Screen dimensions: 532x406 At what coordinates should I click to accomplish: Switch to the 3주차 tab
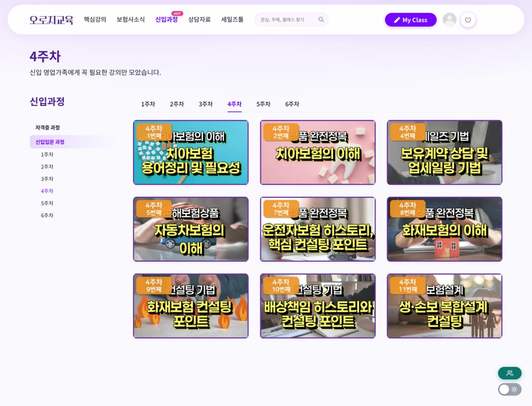(206, 104)
